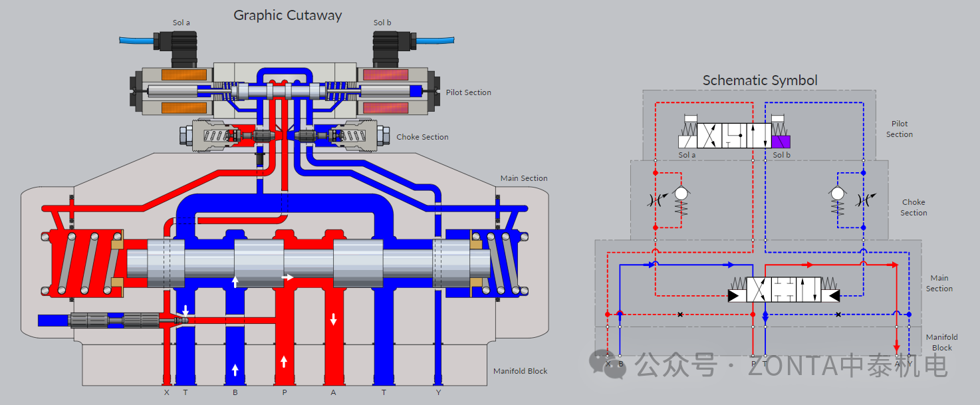The width and height of the screenshot is (980, 405).
Task: Click the purple energized Sol b box in schematic
Action: pyautogui.click(x=781, y=142)
